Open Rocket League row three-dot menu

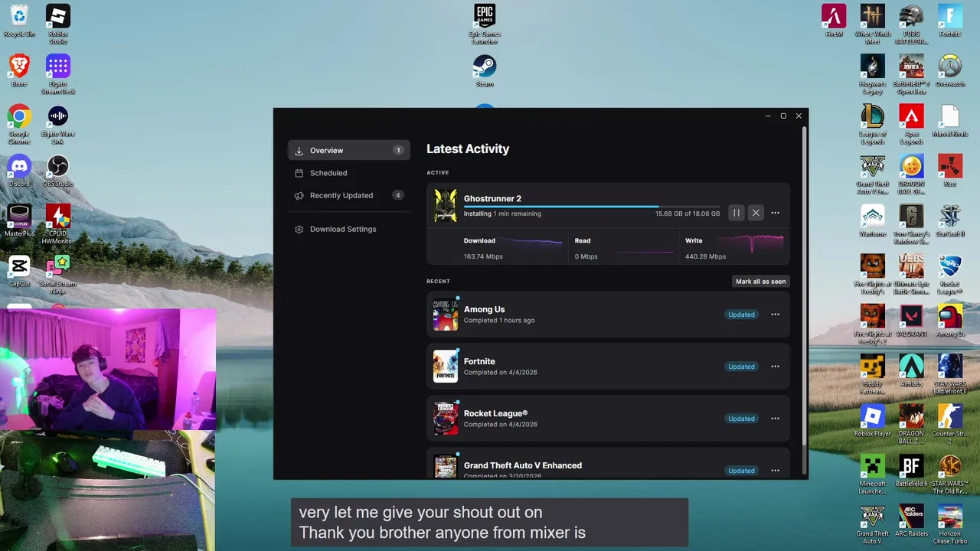775,419
